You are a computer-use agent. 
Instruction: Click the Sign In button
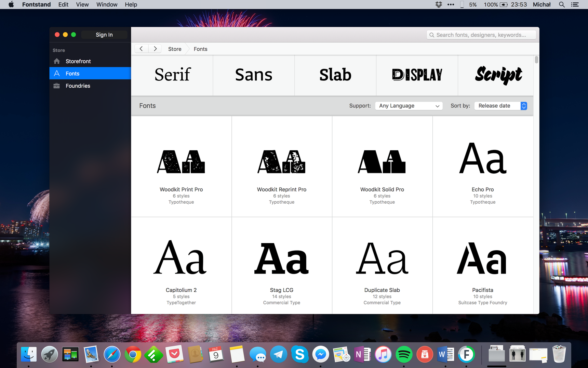(104, 35)
